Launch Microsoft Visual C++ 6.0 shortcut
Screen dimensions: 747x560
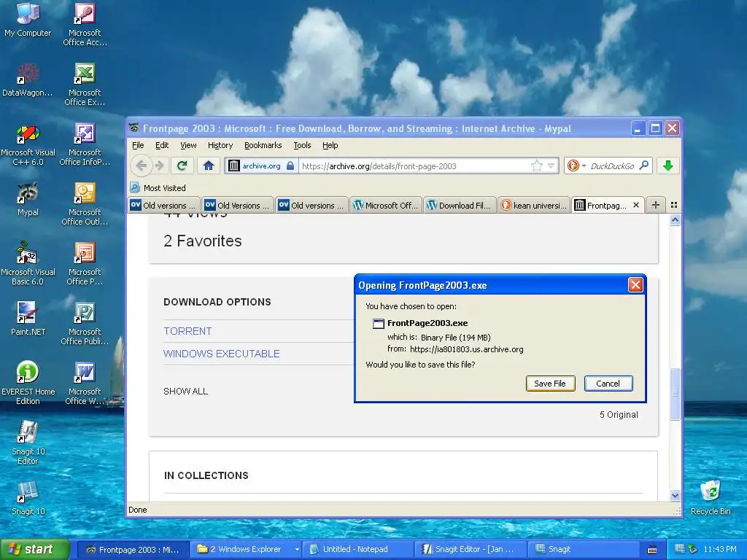coord(28,144)
